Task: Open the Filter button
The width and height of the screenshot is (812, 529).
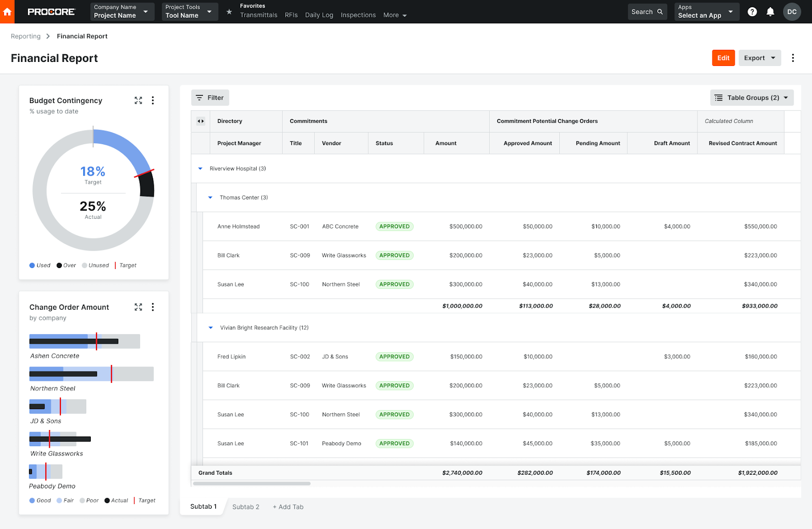Action: 210,97
